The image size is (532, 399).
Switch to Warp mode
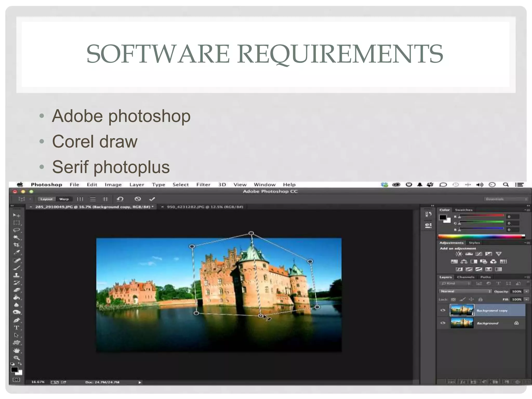tap(64, 199)
